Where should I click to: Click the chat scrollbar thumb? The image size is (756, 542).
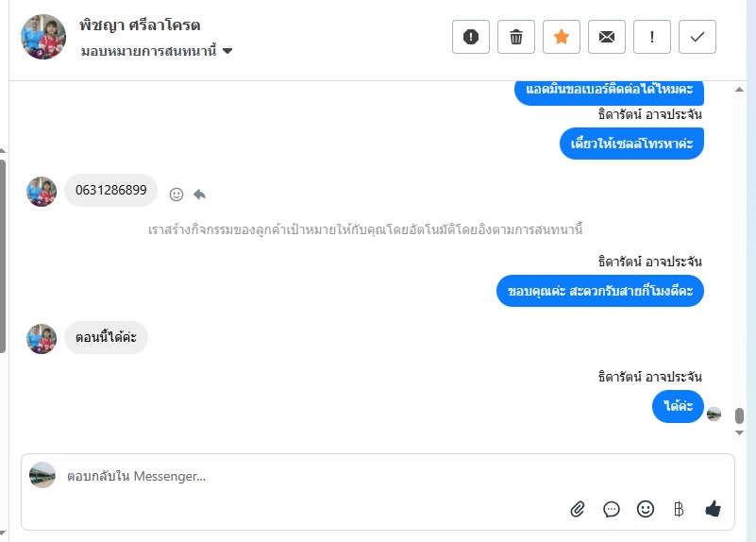point(740,415)
